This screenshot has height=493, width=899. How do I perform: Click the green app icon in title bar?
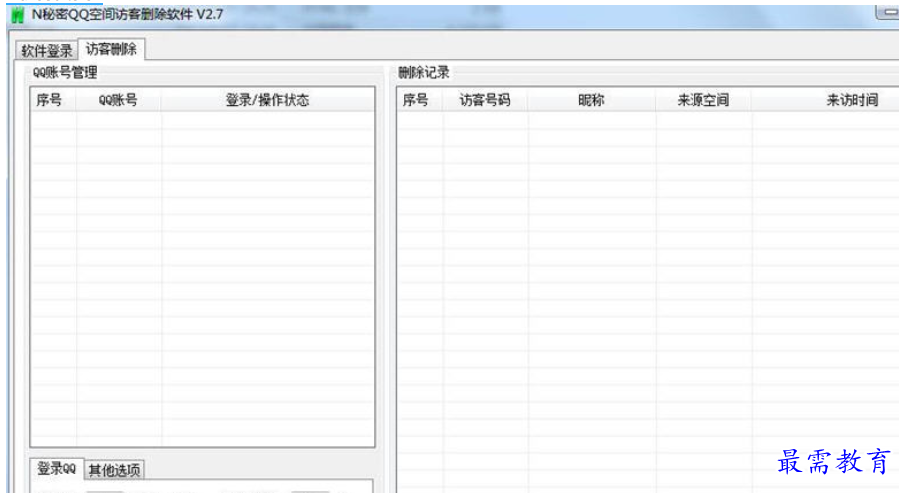tap(18, 15)
